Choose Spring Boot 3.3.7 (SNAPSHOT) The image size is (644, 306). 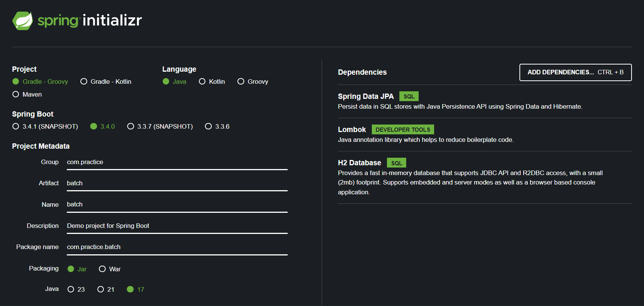(x=160, y=126)
